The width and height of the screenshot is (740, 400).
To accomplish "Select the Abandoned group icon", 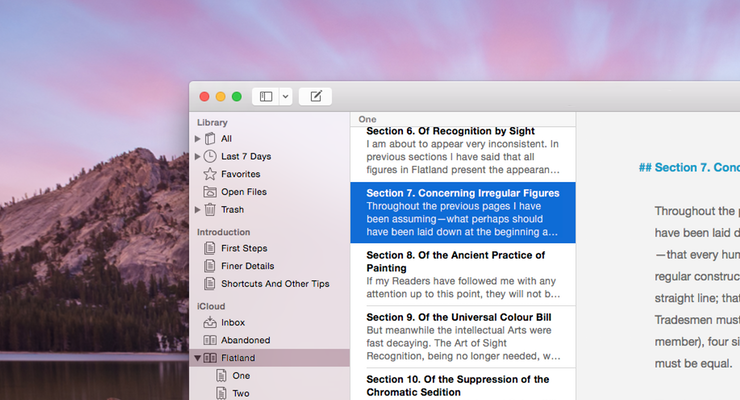I will (x=210, y=340).
